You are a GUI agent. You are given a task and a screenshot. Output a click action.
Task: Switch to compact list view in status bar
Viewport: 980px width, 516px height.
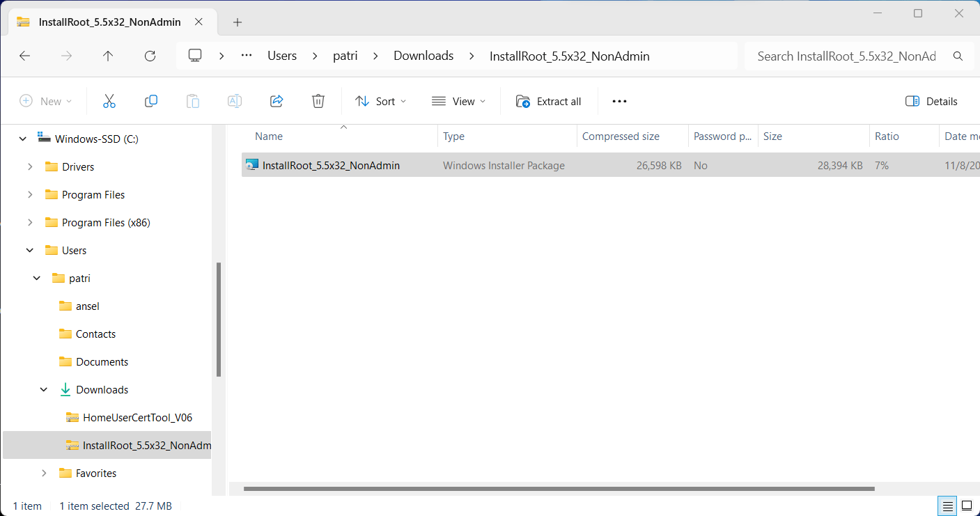pos(947,506)
